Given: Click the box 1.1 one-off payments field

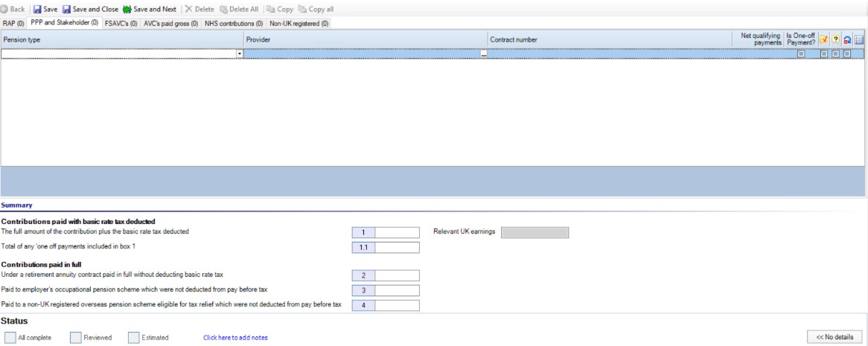Looking at the screenshot, I should click(x=397, y=248).
